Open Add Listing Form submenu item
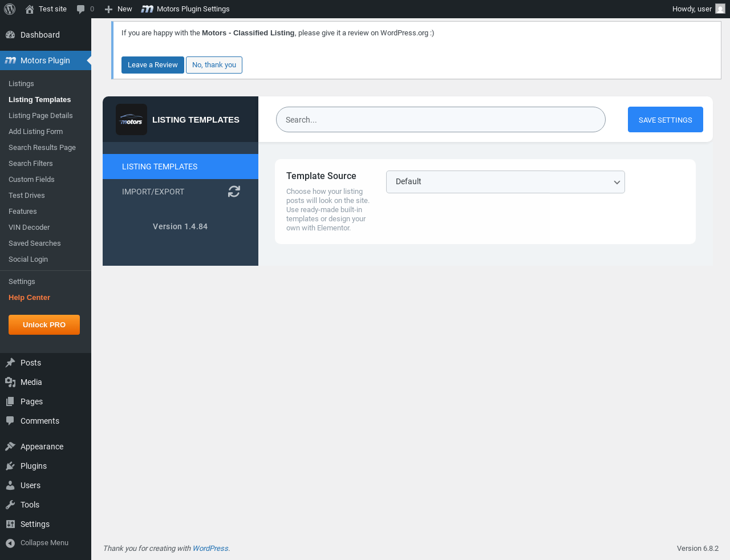 [x=35, y=132]
